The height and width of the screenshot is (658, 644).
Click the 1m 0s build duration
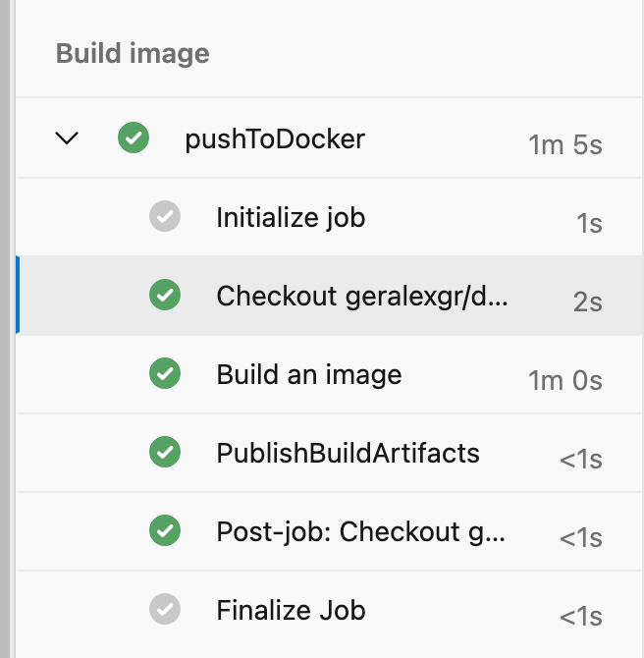pyautogui.click(x=564, y=380)
